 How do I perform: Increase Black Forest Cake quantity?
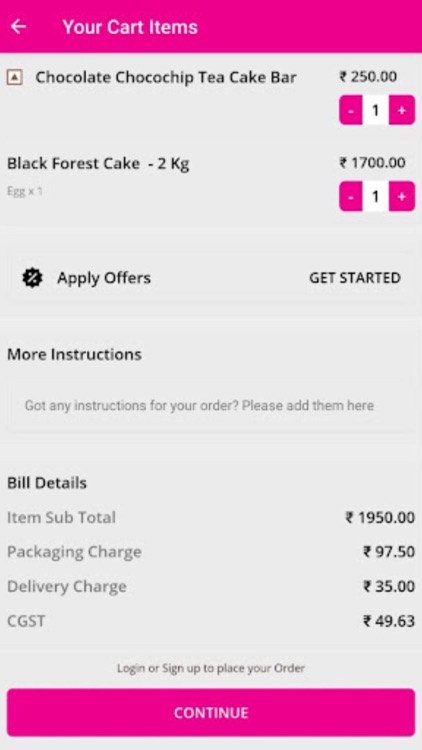pyautogui.click(x=401, y=197)
